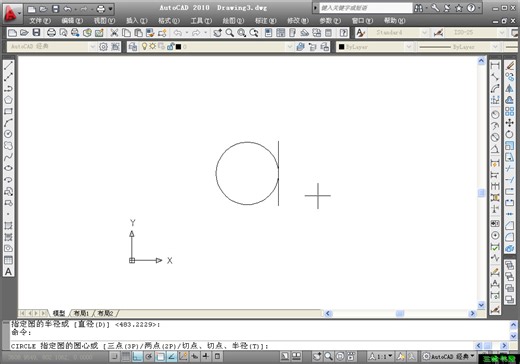Open the 标注 (Dimension) menu
Viewport: 520px width, 364px height.
click(265, 21)
